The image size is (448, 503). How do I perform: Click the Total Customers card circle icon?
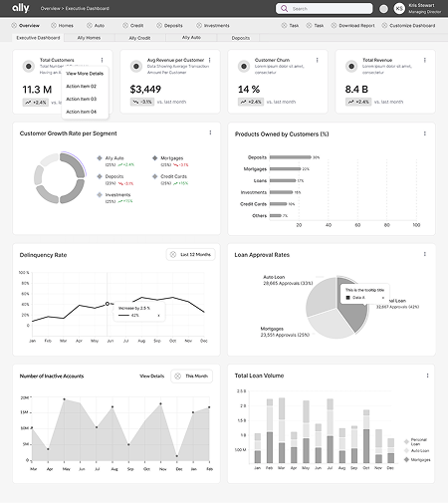[29, 67]
